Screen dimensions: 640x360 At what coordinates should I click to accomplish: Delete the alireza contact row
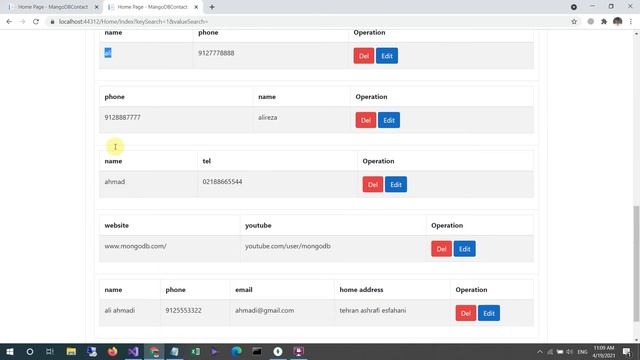point(366,120)
